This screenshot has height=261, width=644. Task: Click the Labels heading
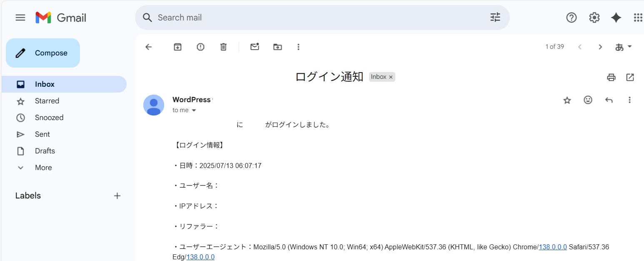click(28, 196)
